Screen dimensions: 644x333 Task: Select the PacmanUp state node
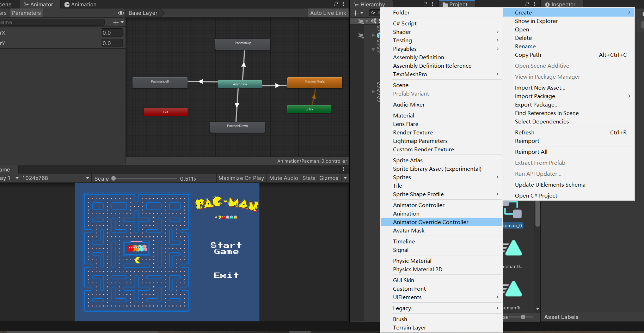point(243,44)
